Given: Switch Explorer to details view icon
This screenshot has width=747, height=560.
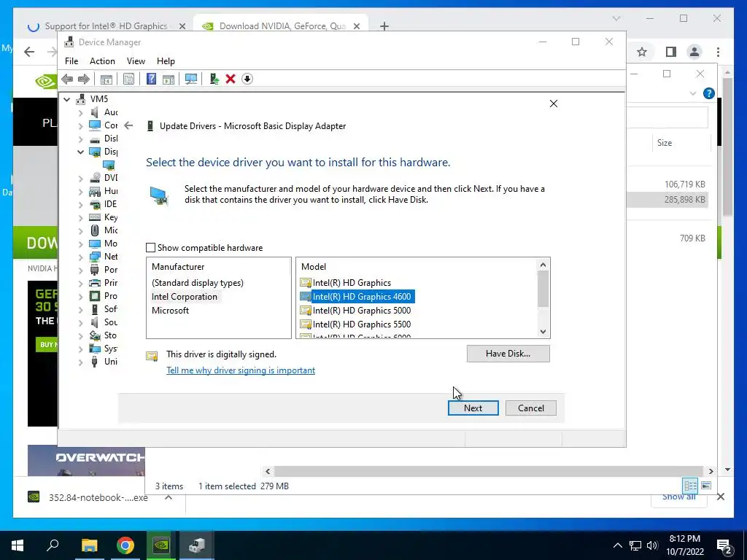Looking at the screenshot, I should click(690, 486).
